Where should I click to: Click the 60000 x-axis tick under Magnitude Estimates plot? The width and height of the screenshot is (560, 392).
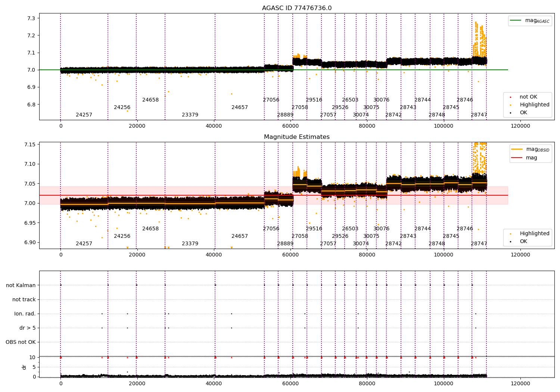tap(290, 255)
